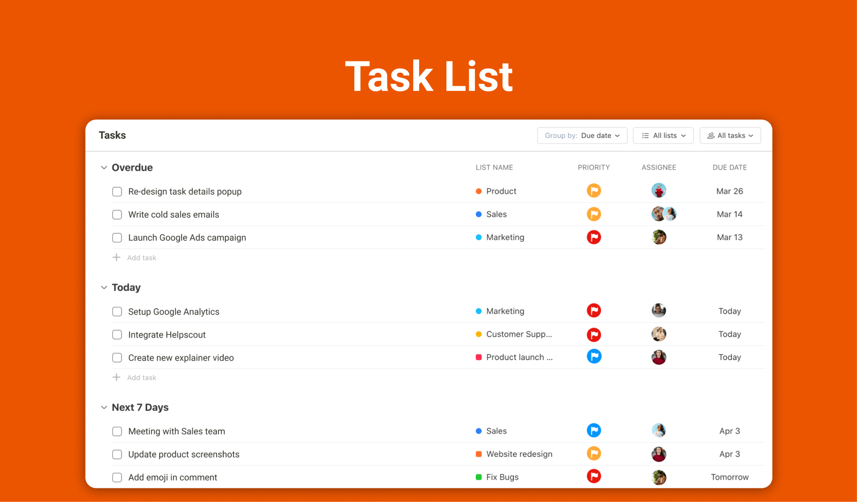Complete the Setup Google Analytics task
The image size is (857, 504).
(x=117, y=311)
